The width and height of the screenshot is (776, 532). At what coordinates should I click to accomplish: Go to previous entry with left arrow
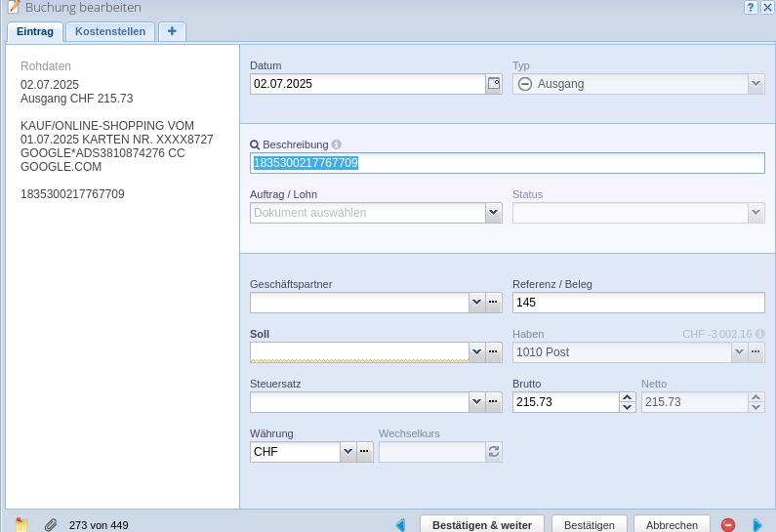[401, 525]
